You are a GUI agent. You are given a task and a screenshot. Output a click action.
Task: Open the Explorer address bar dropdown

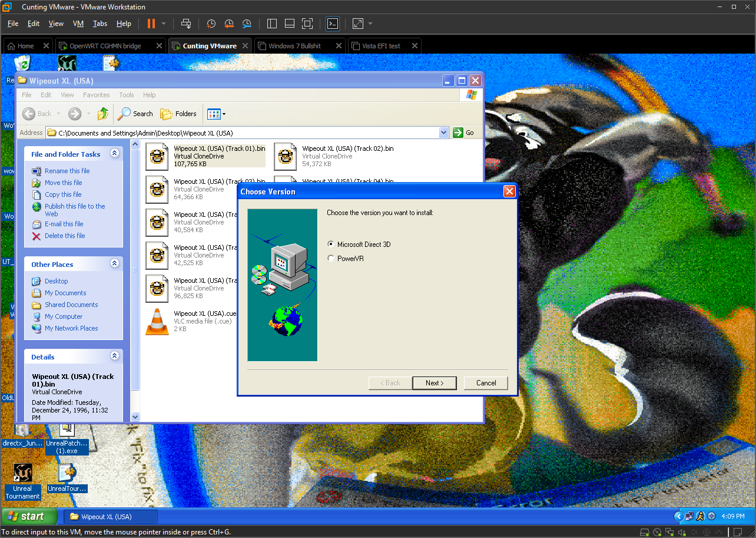[444, 133]
